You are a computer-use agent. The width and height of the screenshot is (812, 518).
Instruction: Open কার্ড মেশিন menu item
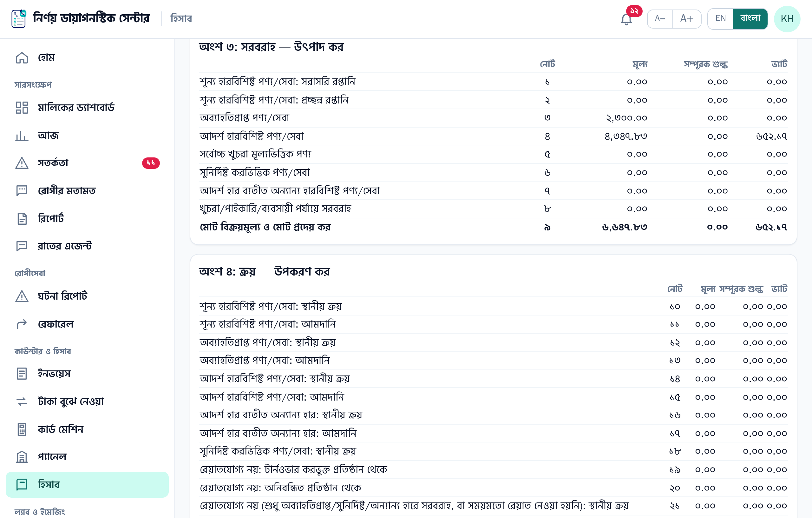[x=87, y=429]
